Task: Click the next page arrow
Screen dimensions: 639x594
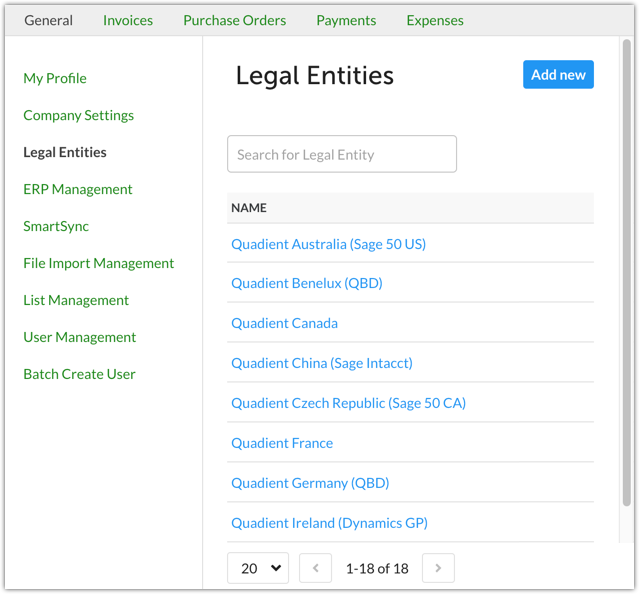Action: click(438, 568)
